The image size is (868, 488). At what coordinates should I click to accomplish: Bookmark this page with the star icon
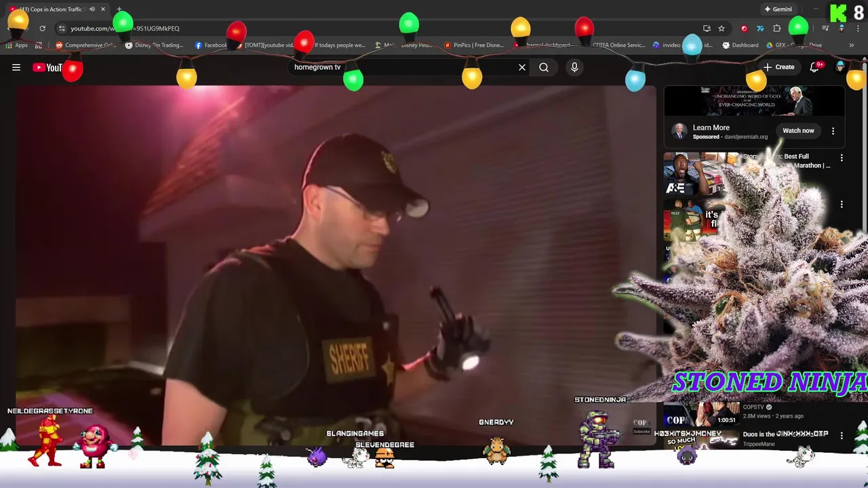click(x=722, y=28)
